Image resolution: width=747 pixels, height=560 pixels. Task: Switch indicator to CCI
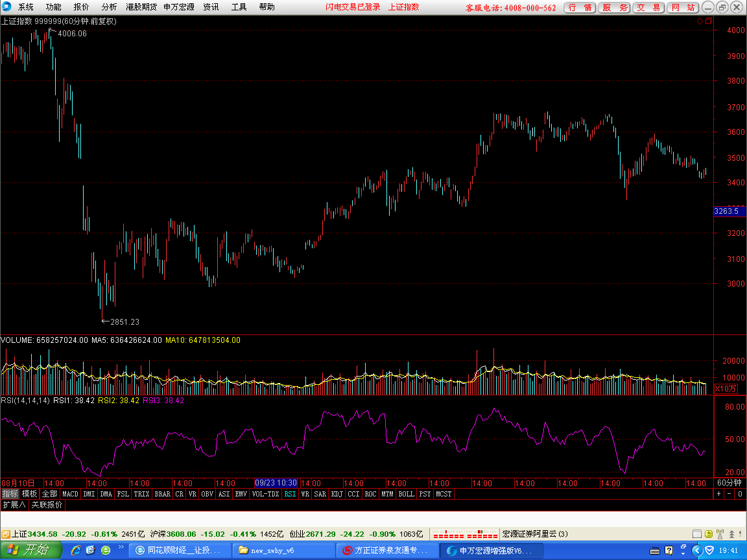353,494
